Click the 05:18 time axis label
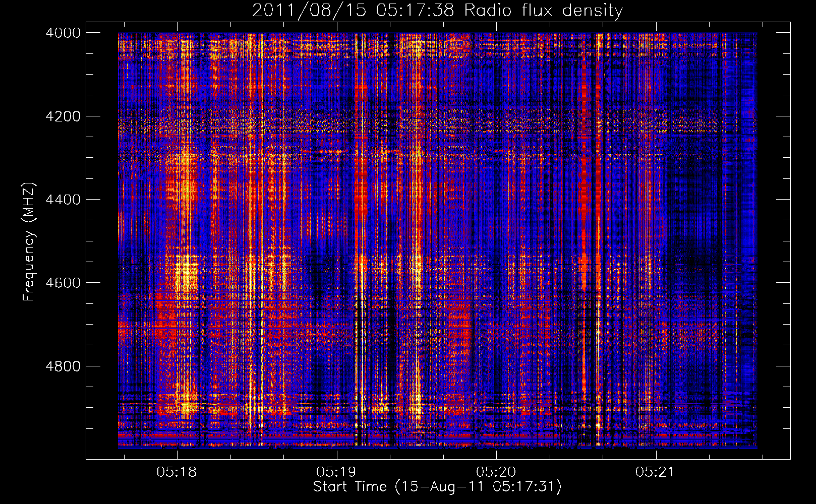Image resolution: width=816 pixels, height=504 pixels. 177,472
